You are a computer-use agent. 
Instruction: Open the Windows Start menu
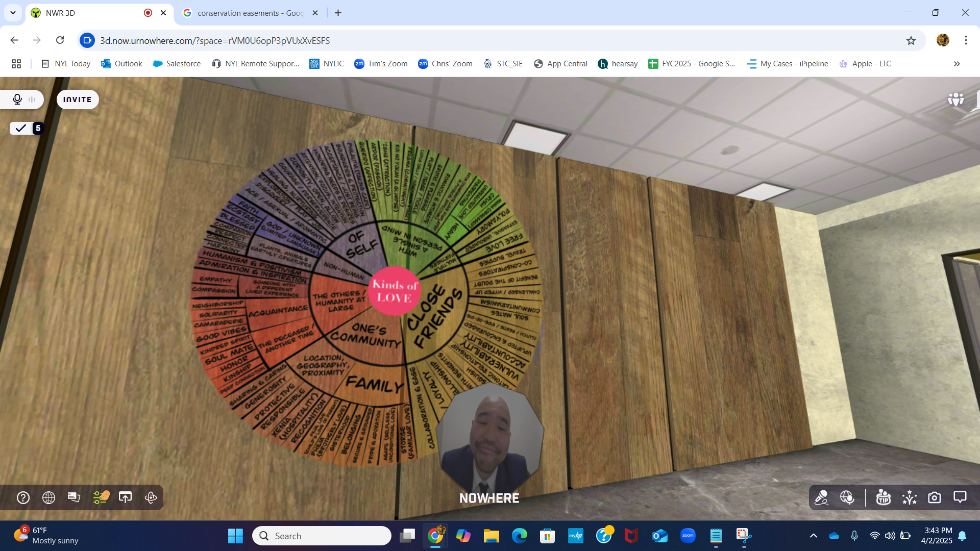click(235, 536)
